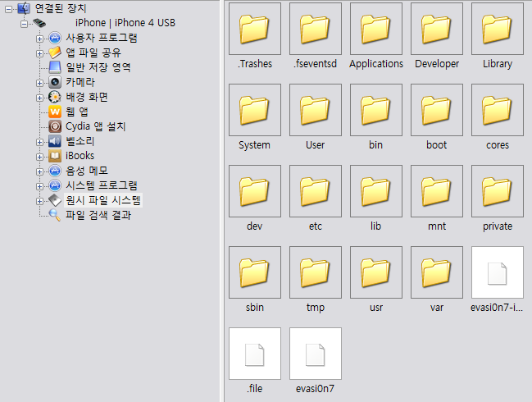Collapse the iPhone 4 USB node
This screenshot has height=402, width=532.
point(24,24)
